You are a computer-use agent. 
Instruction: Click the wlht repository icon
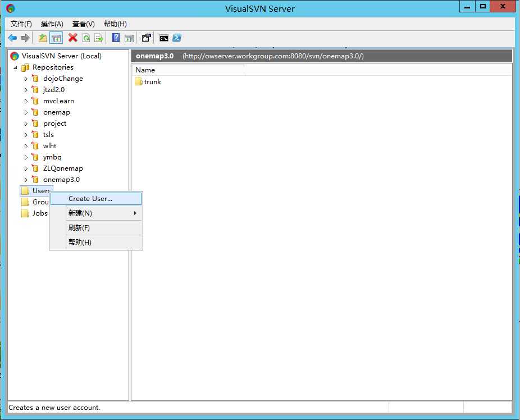(35, 146)
